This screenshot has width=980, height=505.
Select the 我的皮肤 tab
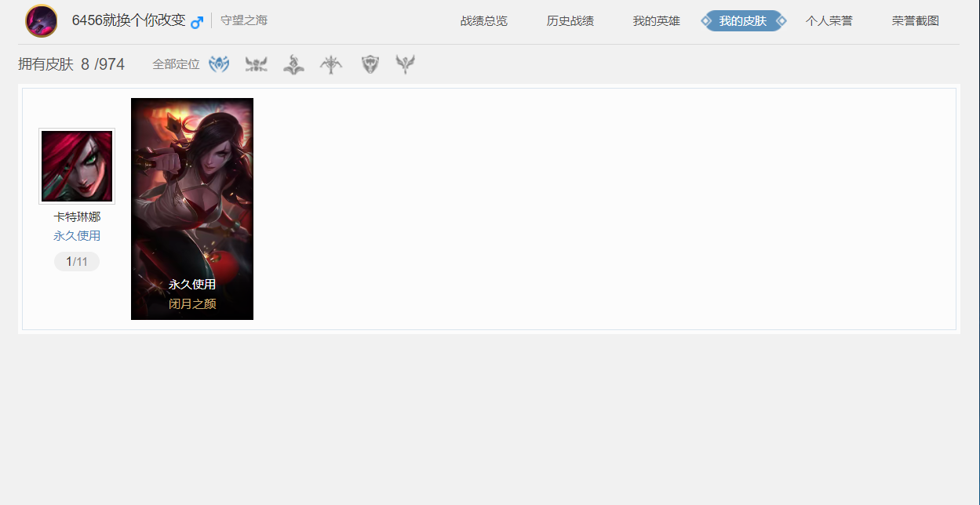[743, 21]
